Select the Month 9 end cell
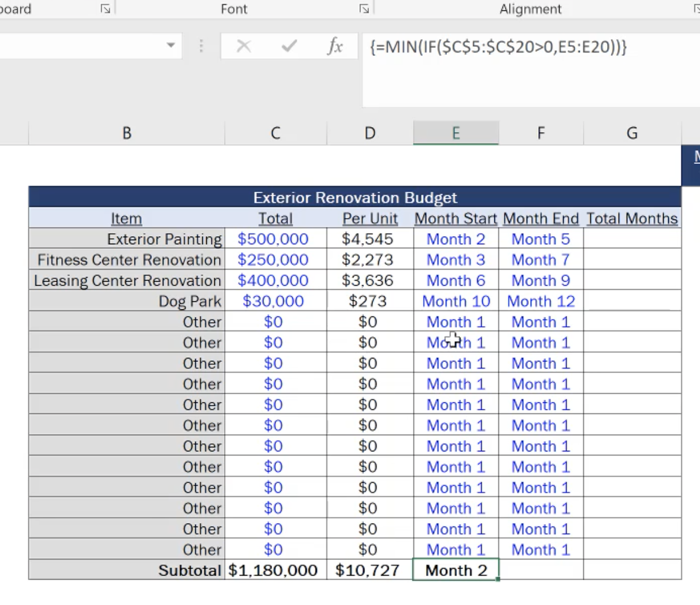 [x=541, y=281]
